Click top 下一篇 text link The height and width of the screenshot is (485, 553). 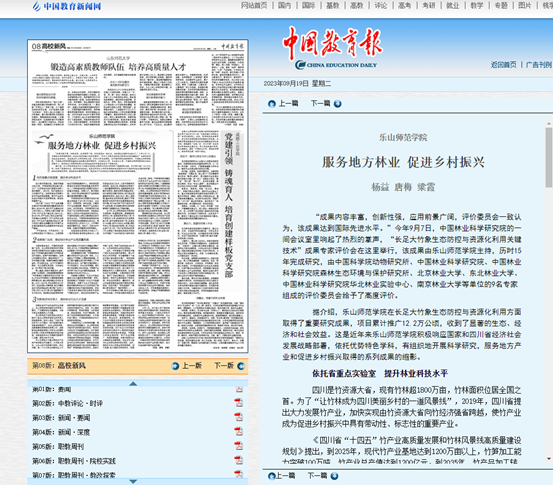pos(321,103)
